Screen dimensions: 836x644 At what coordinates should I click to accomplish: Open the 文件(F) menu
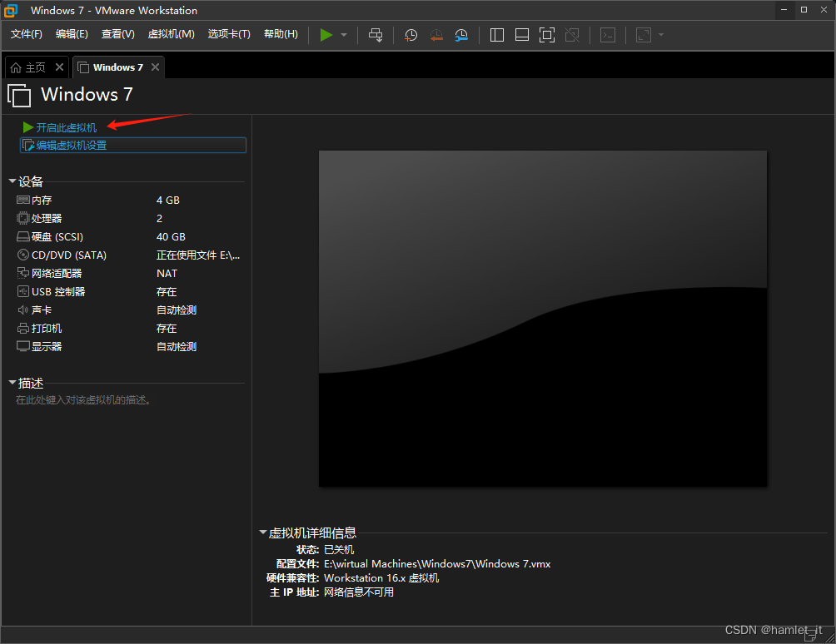pos(26,34)
